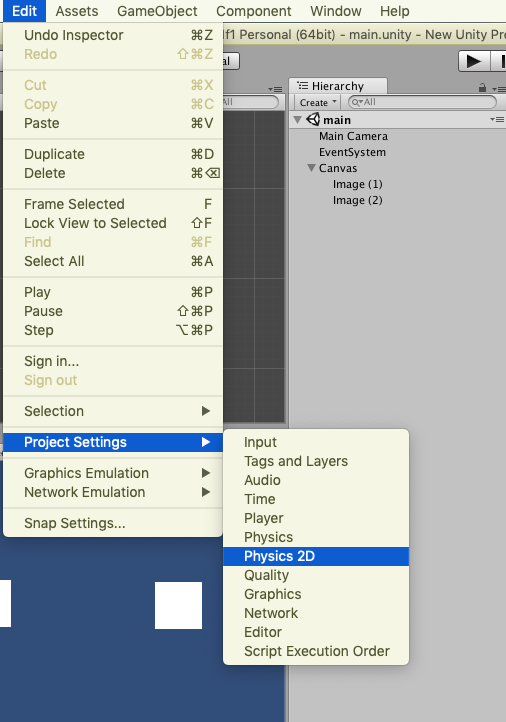Choose Frame Selected

tap(113, 204)
